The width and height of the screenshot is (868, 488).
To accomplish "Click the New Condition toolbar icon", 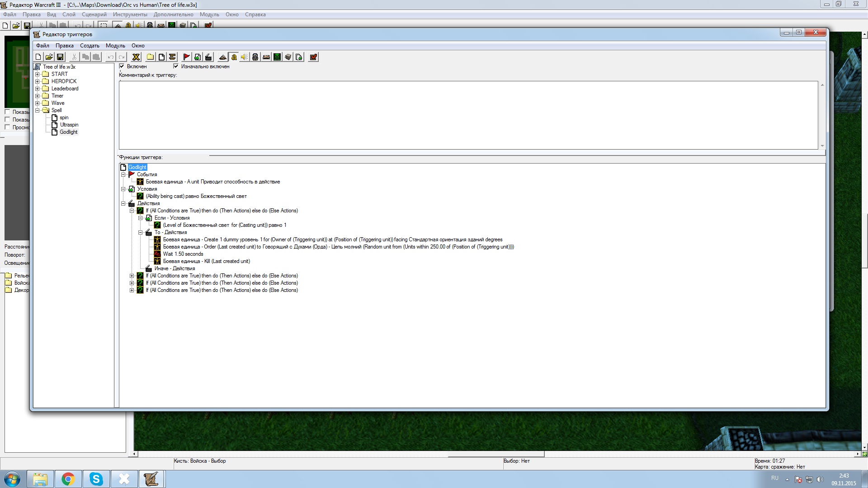I will pyautogui.click(x=198, y=57).
